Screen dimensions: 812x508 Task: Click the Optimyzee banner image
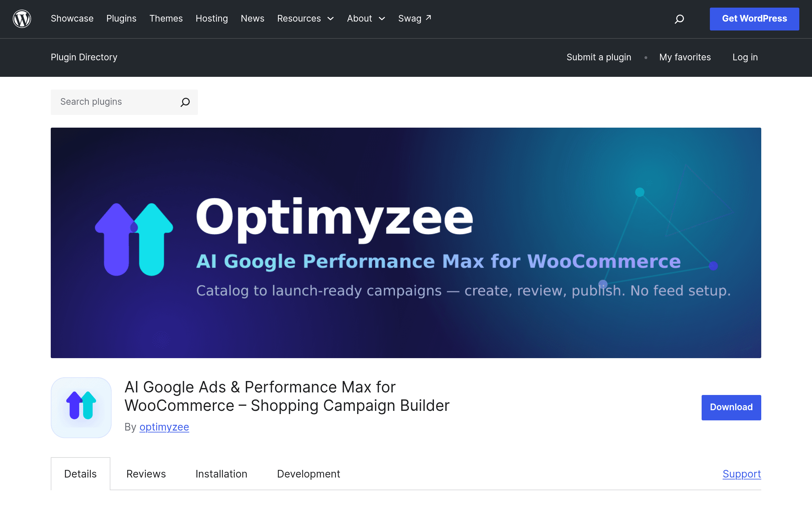point(406,243)
